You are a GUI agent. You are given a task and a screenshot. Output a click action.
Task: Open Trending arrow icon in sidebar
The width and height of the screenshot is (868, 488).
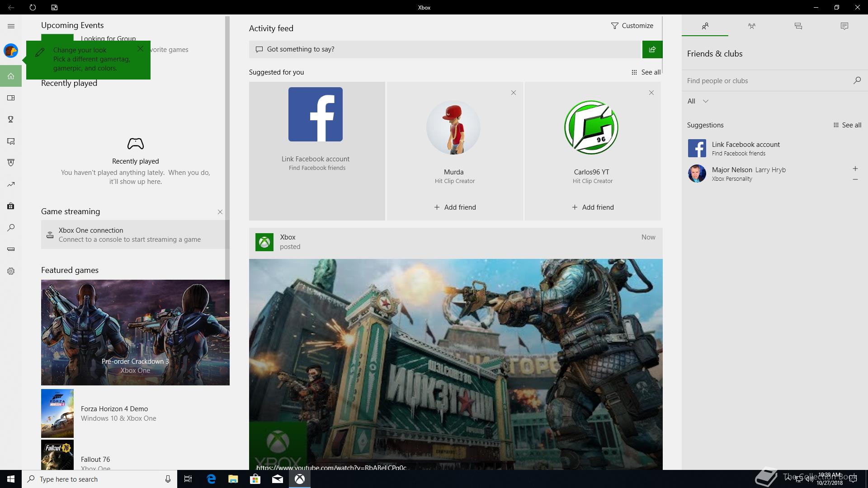(11, 184)
